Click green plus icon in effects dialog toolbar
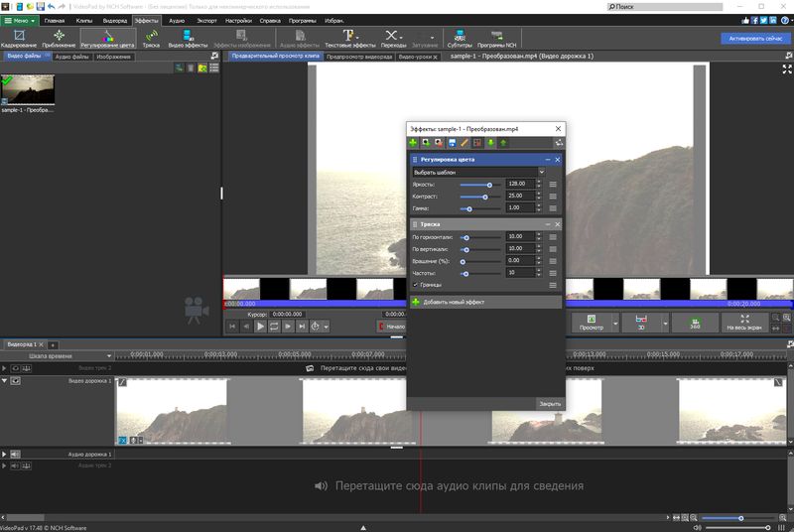 tap(413, 143)
